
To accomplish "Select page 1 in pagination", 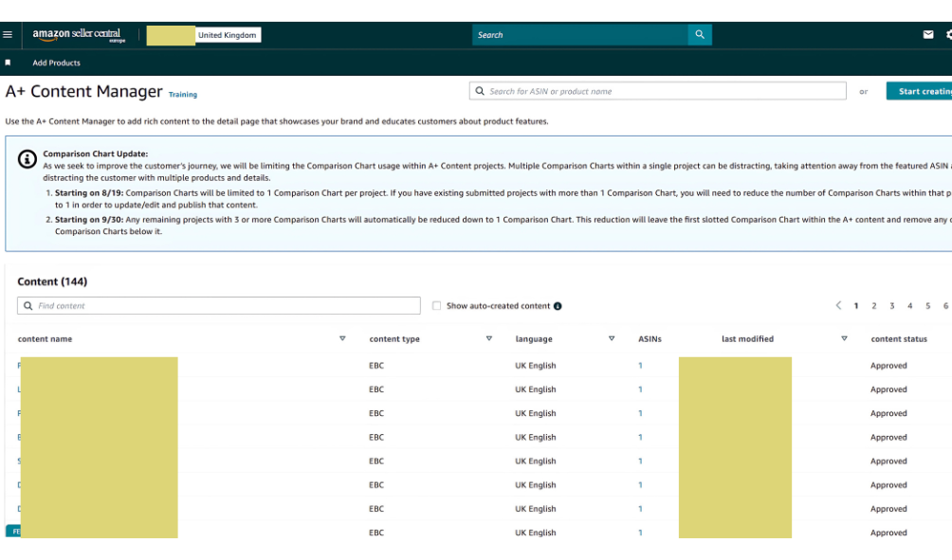I will [x=856, y=306].
